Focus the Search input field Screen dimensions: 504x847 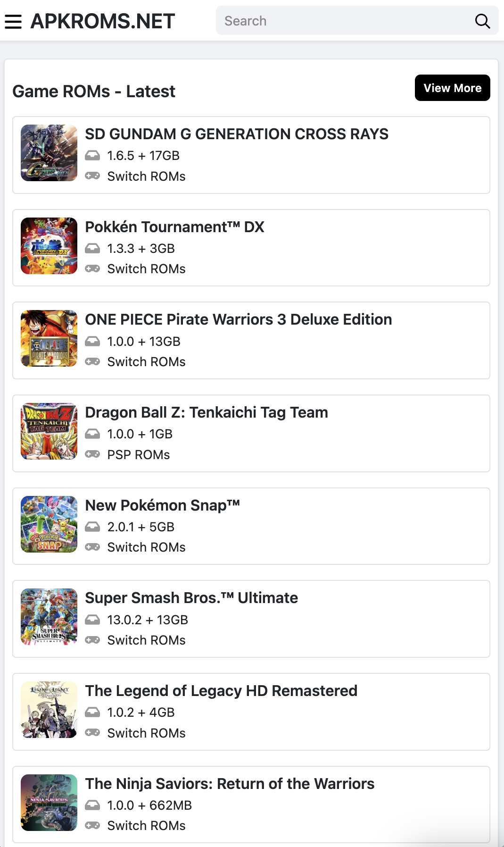tap(347, 21)
